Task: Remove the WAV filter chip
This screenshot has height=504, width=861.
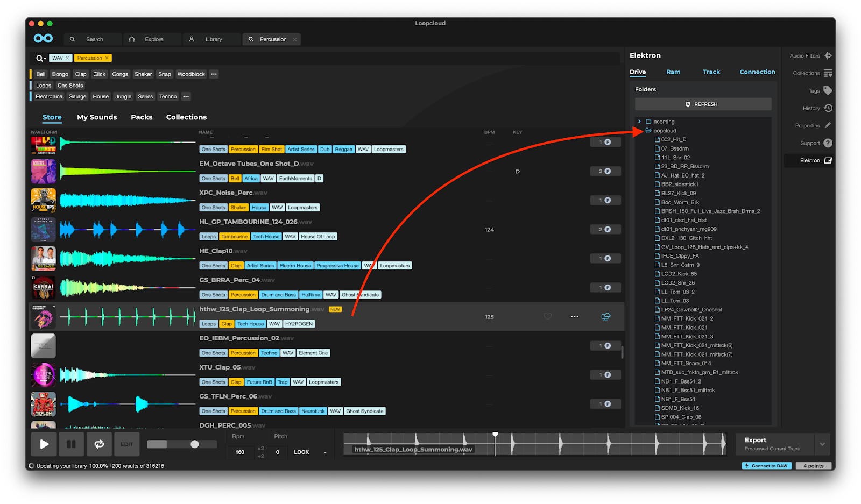Action: point(67,58)
